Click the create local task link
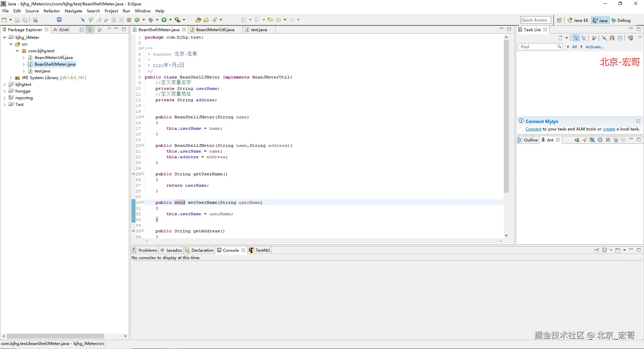Viewport: 644px width, 349px height. click(x=609, y=129)
